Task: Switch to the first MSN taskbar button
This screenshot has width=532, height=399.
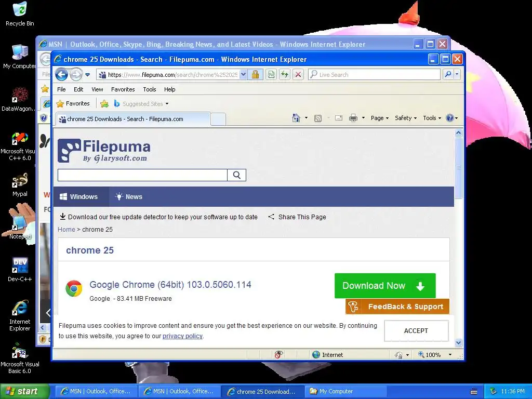Action: coord(96,392)
